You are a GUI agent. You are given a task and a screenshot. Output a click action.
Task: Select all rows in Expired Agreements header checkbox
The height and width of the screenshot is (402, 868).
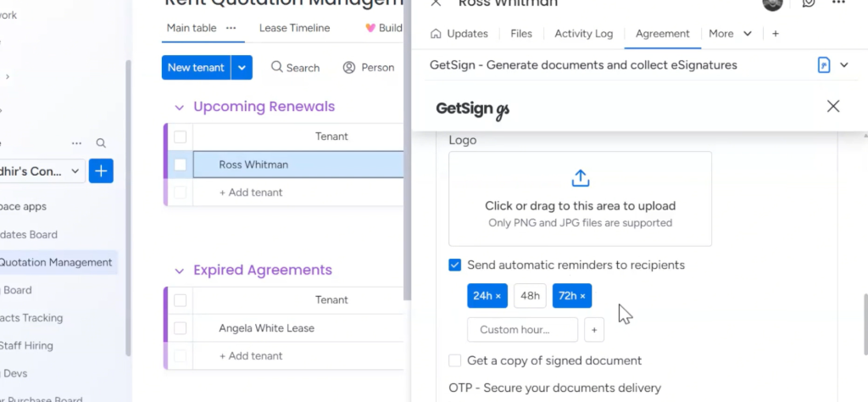(x=180, y=300)
